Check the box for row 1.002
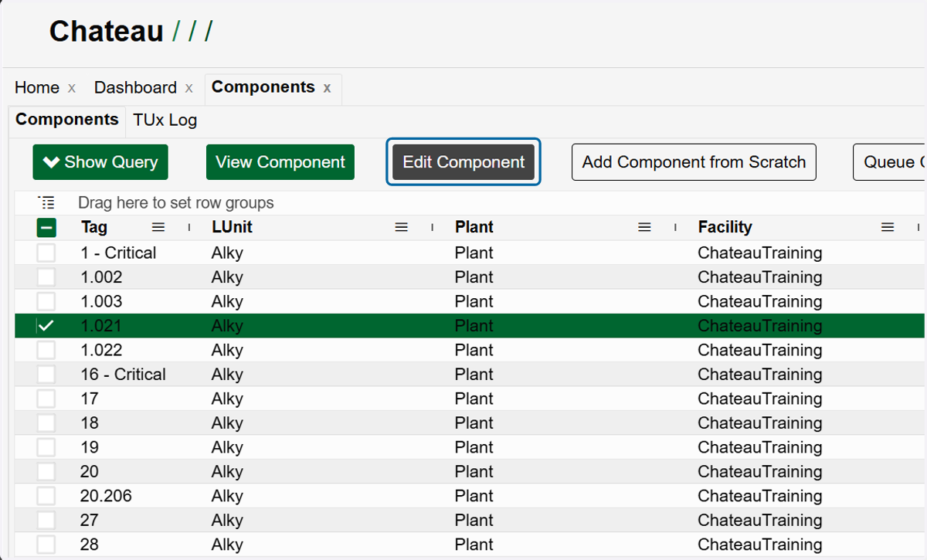Screen dimensions: 927x560 click(x=46, y=277)
